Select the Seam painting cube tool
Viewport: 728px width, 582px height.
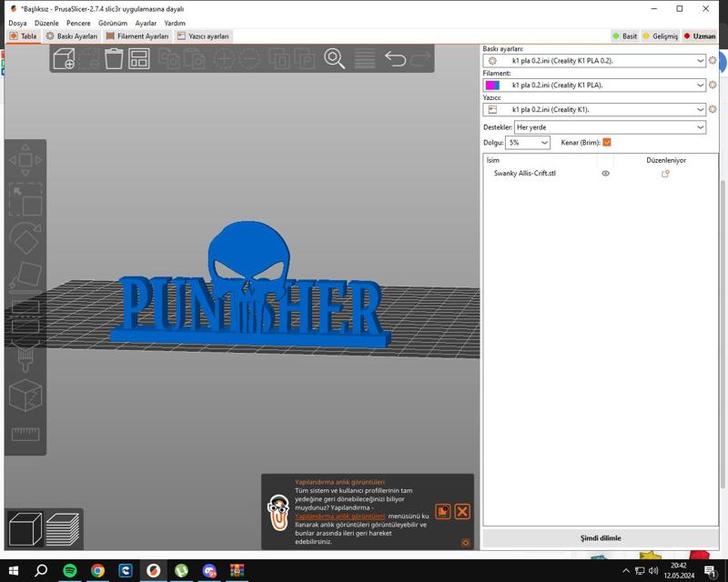tap(25, 395)
